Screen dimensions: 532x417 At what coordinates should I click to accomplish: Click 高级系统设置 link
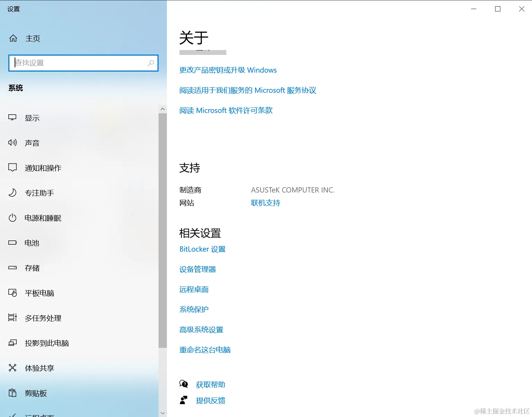pos(201,330)
